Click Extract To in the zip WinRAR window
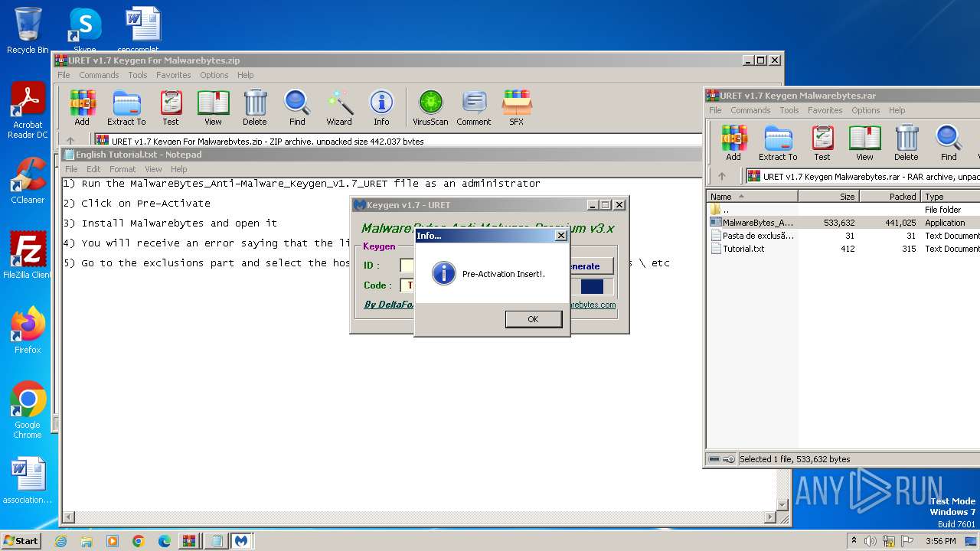 (x=126, y=108)
